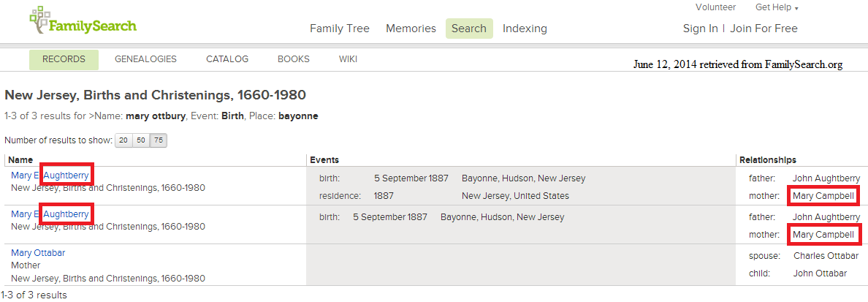Select the Search menu item

(x=469, y=29)
